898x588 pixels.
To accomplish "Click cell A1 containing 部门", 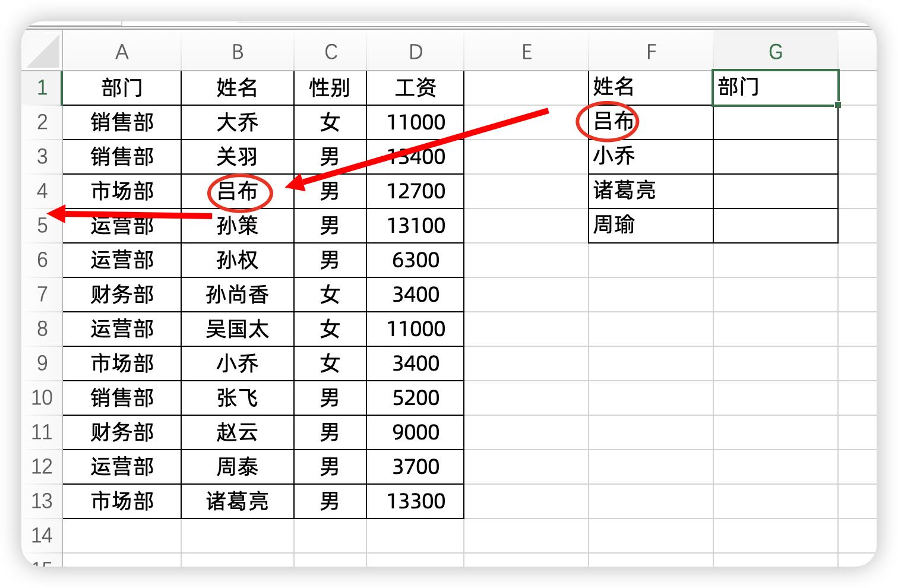I will point(122,88).
